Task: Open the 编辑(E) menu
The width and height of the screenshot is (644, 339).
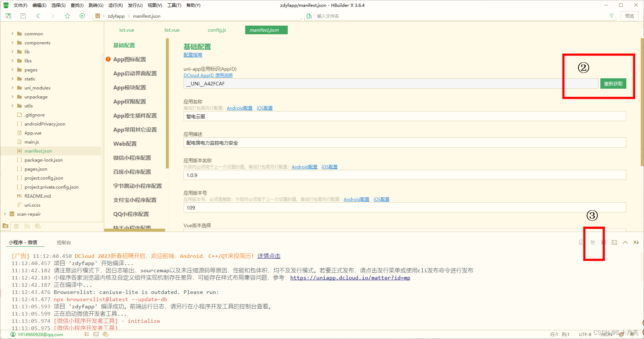Action: [39, 5]
